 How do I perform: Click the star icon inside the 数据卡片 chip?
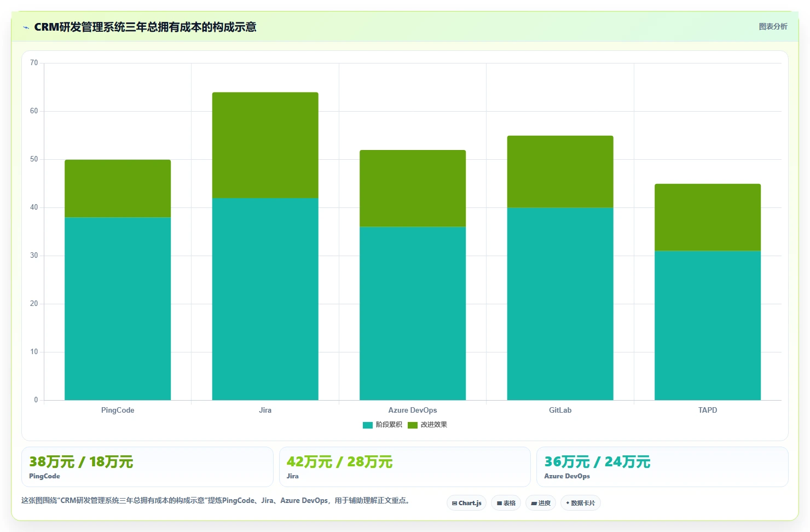click(x=568, y=503)
